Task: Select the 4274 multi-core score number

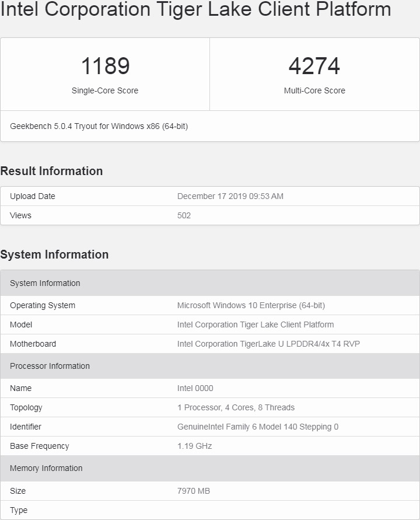Action: [314, 66]
